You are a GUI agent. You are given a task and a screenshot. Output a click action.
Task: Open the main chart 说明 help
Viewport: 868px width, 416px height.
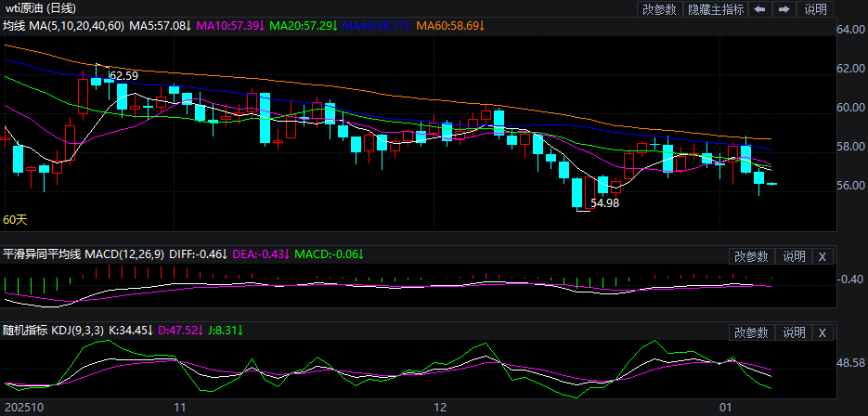[x=815, y=9]
